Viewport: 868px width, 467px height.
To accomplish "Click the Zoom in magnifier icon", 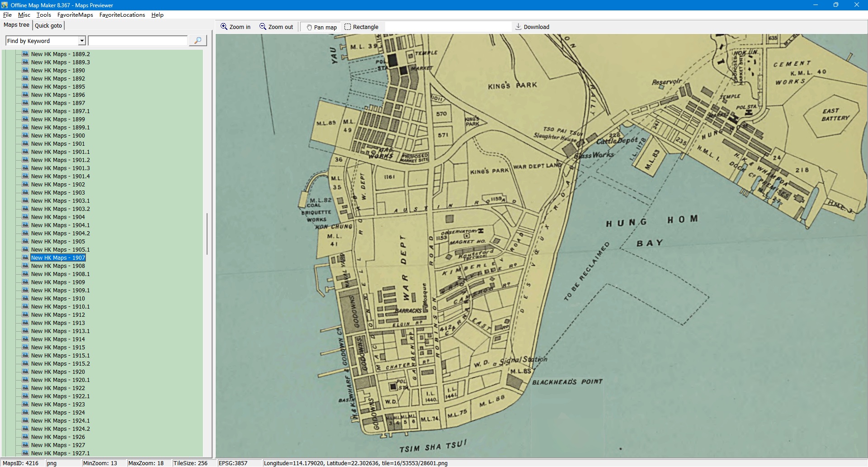I will tap(224, 27).
